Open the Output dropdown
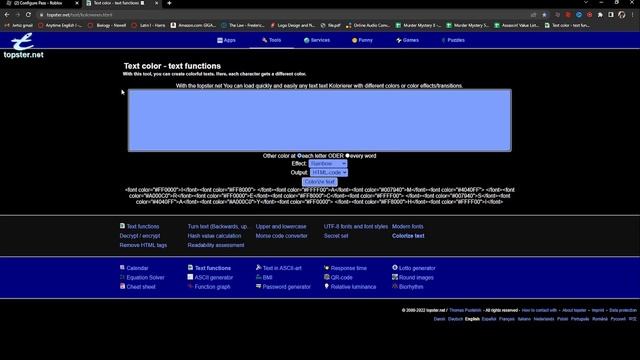Screen dimensions: 640x360 [329, 173]
